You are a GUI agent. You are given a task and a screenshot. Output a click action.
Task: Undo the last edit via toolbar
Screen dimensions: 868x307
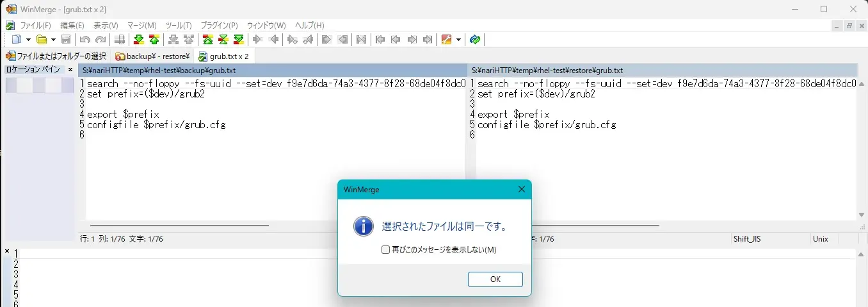(x=85, y=40)
